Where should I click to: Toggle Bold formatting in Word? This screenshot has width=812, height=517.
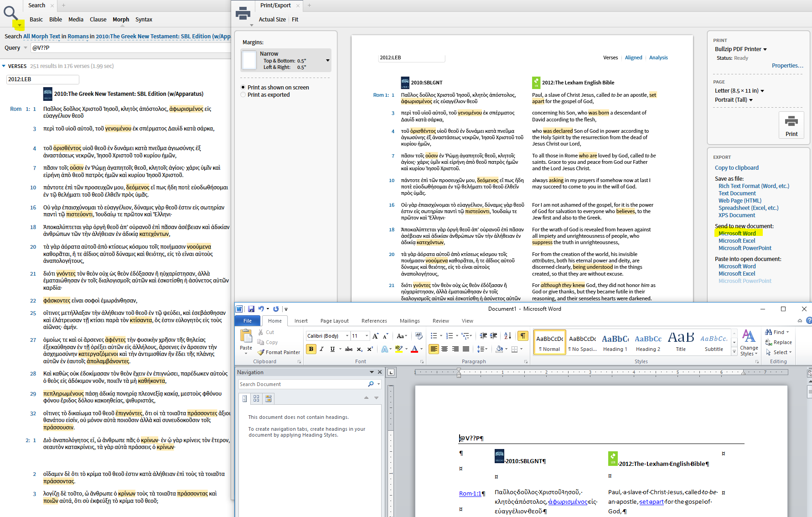pyautogui.click(x=311, y=349)
